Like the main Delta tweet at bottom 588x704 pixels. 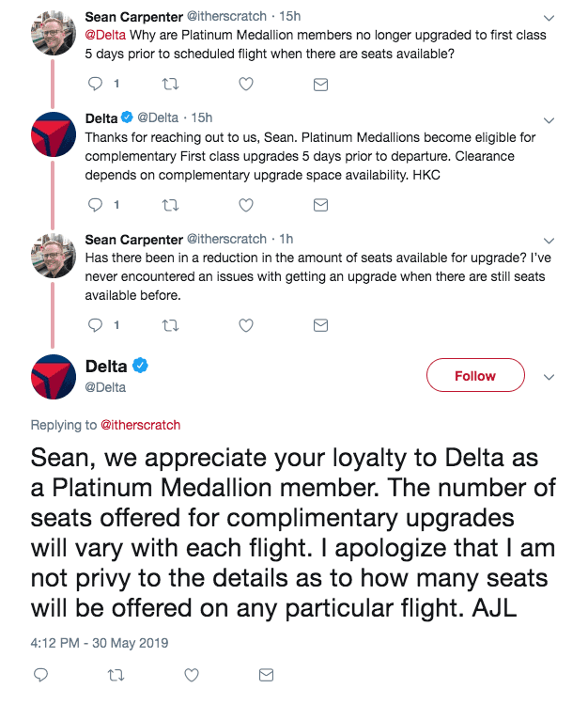[191, 675]
